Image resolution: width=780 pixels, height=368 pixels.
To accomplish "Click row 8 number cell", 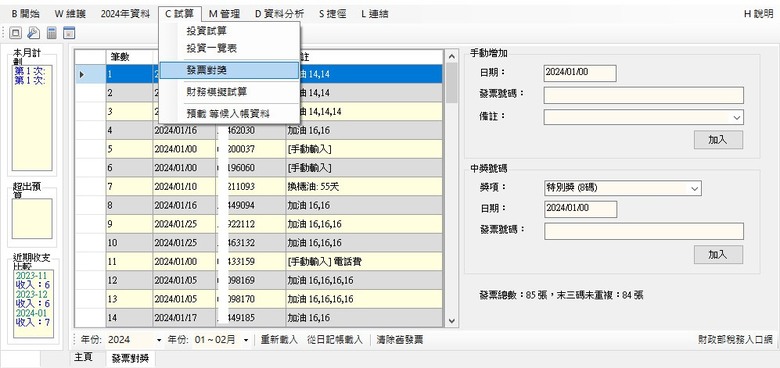I will pyautogui.click(x=129, y=205).
